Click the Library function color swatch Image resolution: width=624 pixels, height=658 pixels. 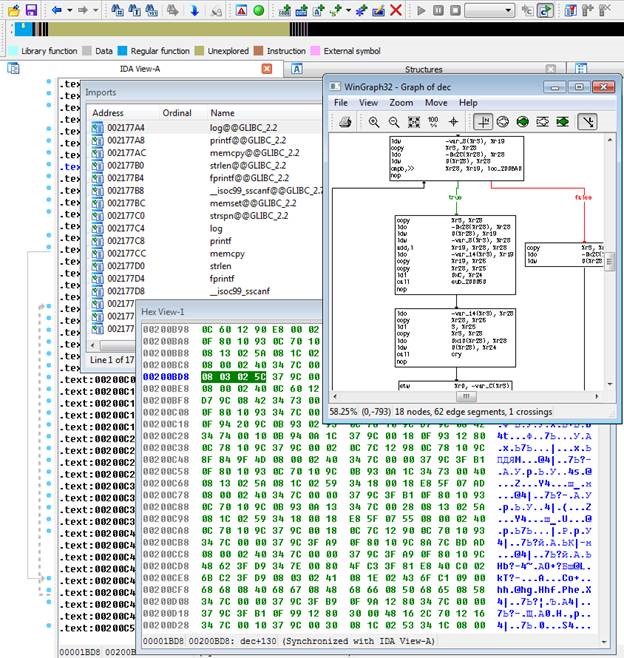point(13,51)
